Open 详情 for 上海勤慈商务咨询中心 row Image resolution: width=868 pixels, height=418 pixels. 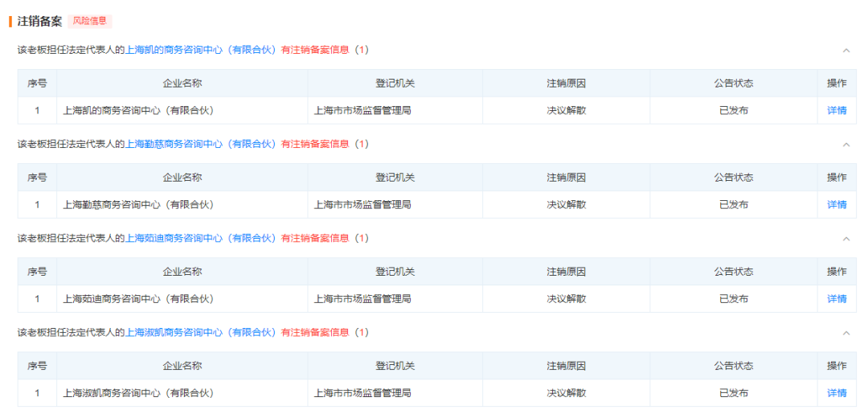pyautogui.click(x=837, y=204)
